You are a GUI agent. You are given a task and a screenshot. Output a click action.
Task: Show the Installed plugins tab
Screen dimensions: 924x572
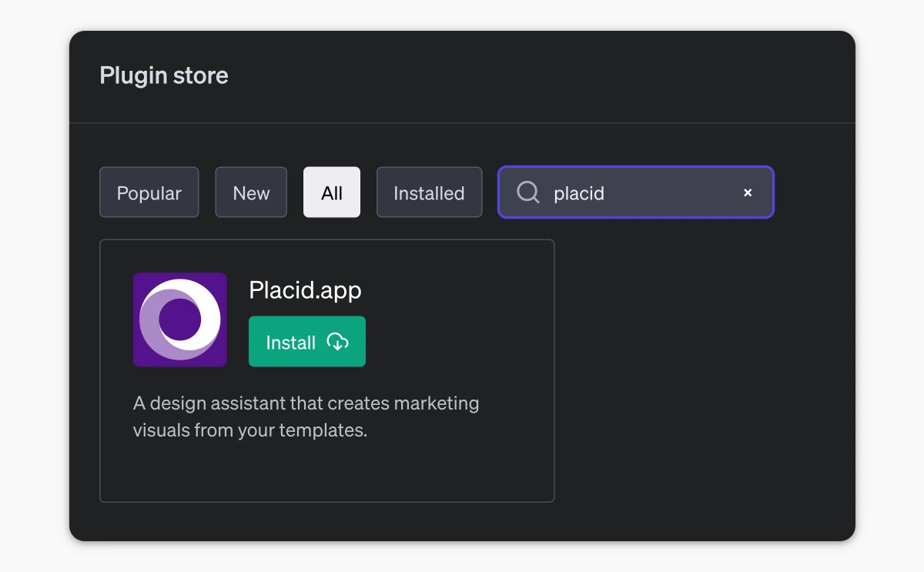tap(429, 192)
